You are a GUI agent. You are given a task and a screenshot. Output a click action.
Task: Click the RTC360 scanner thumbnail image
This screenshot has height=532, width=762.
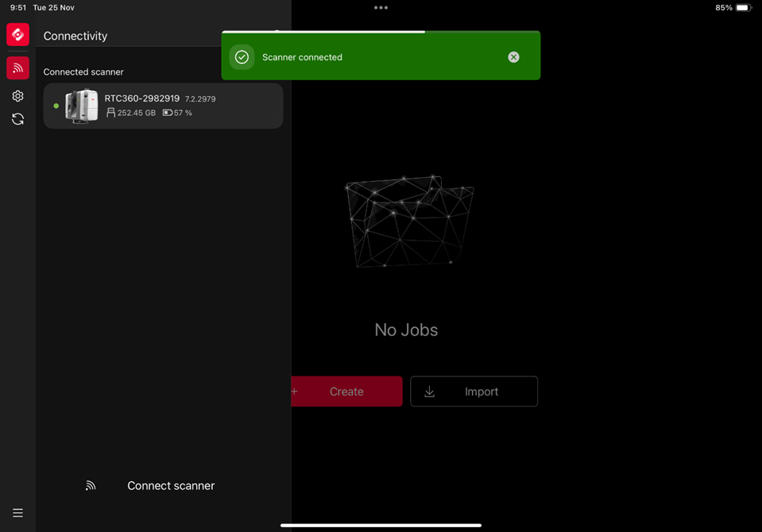pos(82,106)
